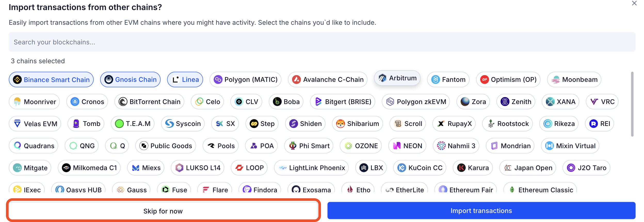Deselect the Gnosis Chain chip
The height and width of the screenshot is (222, 644).
pyautogui.click(x=130, y=80)
